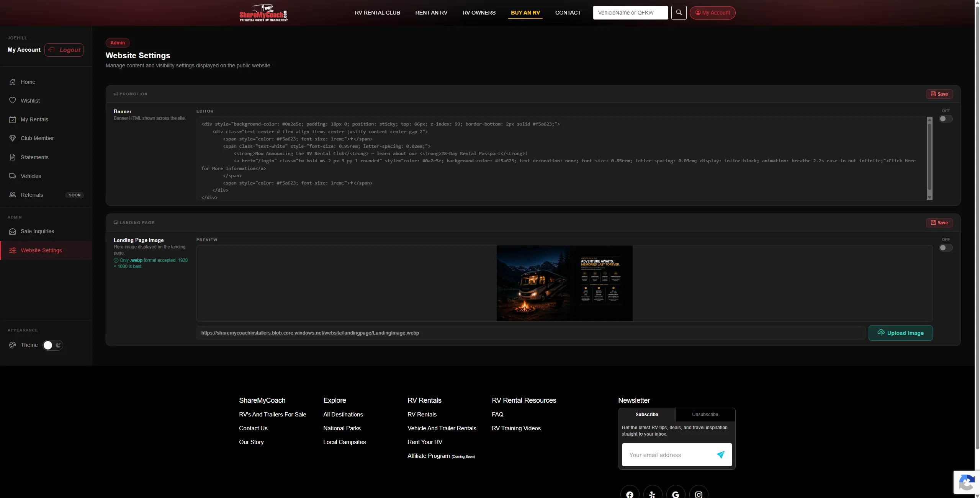Open Local Campsites footer link

[x=344, y=442]
